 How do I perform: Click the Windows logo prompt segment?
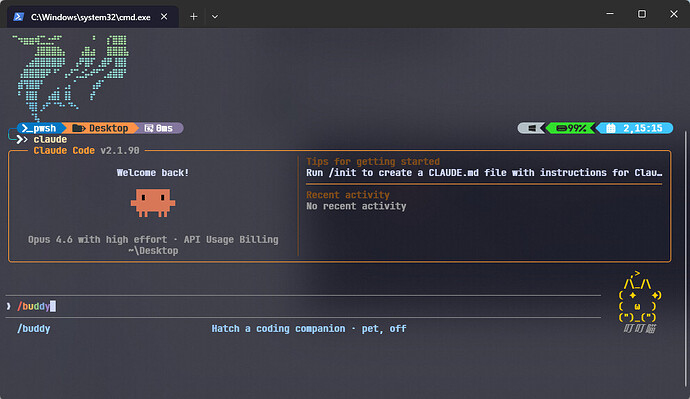click(532, 128)
